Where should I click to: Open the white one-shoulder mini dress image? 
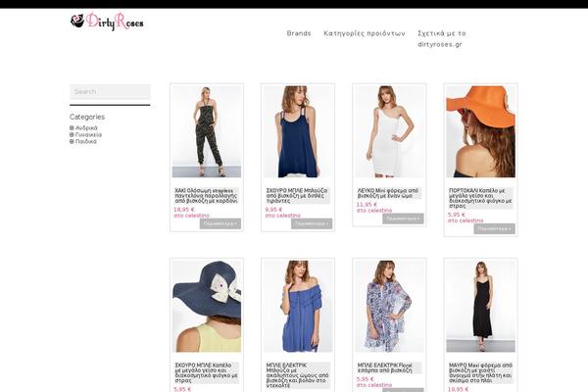click(x=389, y=131)
